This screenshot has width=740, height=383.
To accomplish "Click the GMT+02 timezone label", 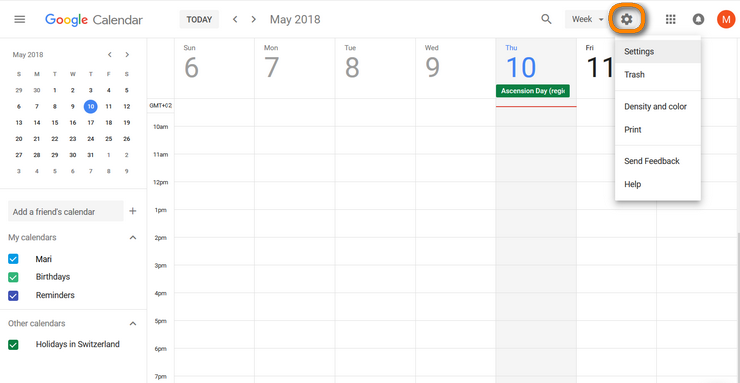I will tap(160, 106).
